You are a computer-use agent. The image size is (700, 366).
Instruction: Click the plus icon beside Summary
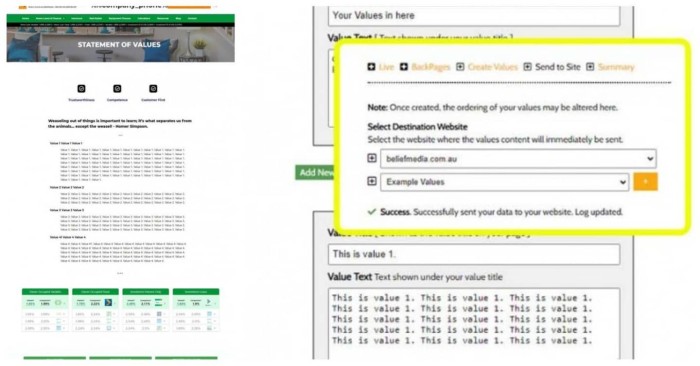click(590, 67)
